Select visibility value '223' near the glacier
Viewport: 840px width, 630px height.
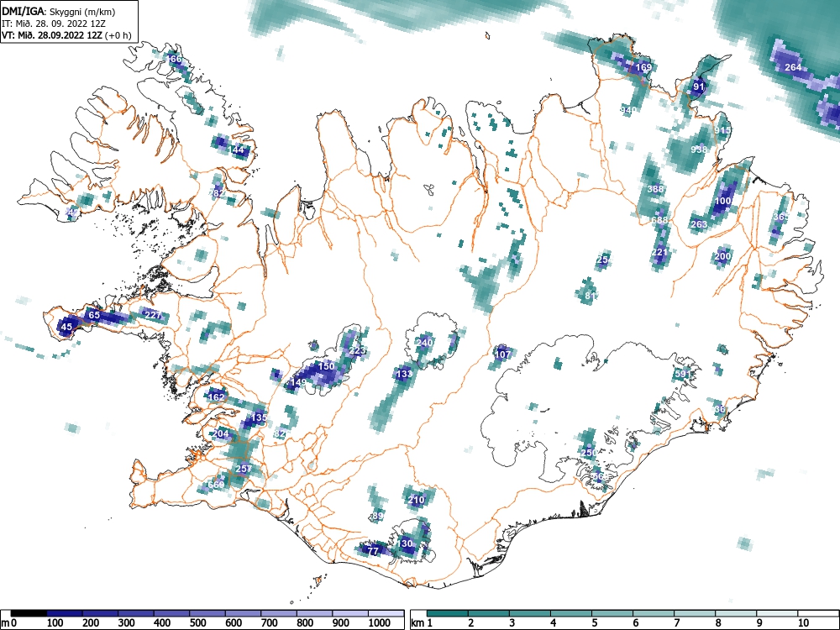[357, 351]
